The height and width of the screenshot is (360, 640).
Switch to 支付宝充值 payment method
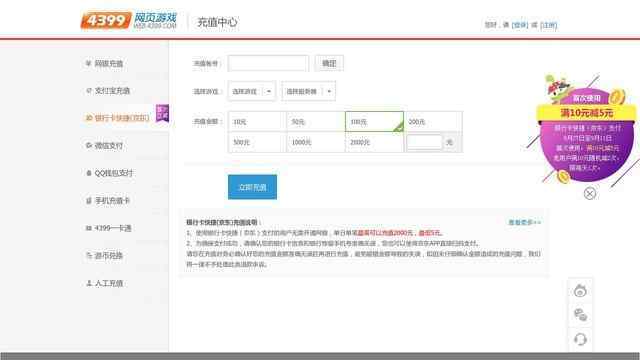pyautogui.click(x=112, y=91)
